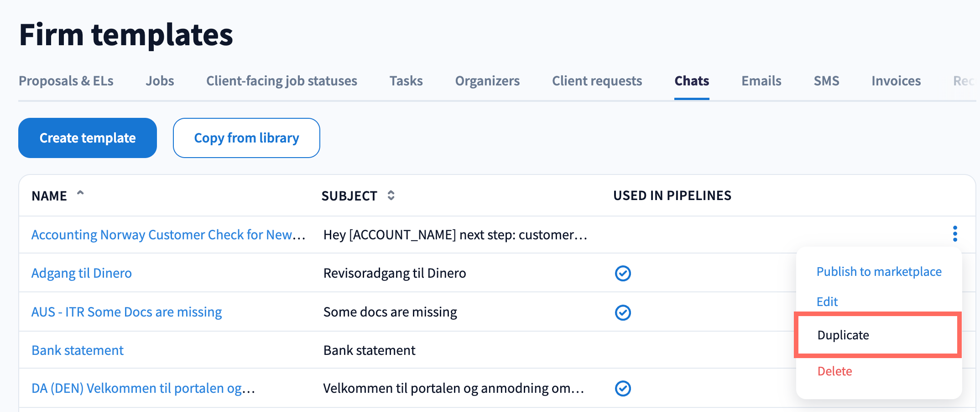
Task: Switch to the Emails tab
Action: 761,81
